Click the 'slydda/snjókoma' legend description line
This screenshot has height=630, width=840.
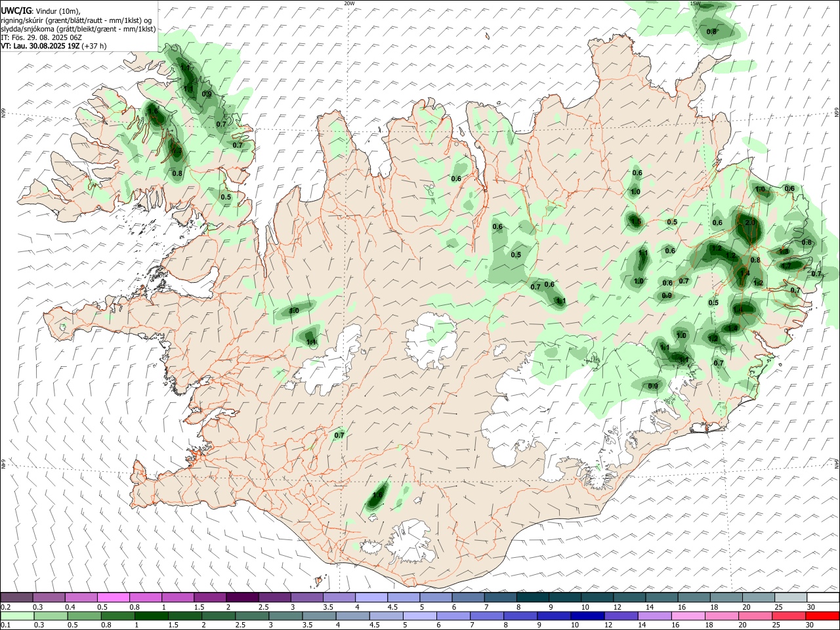coord(78,29)
